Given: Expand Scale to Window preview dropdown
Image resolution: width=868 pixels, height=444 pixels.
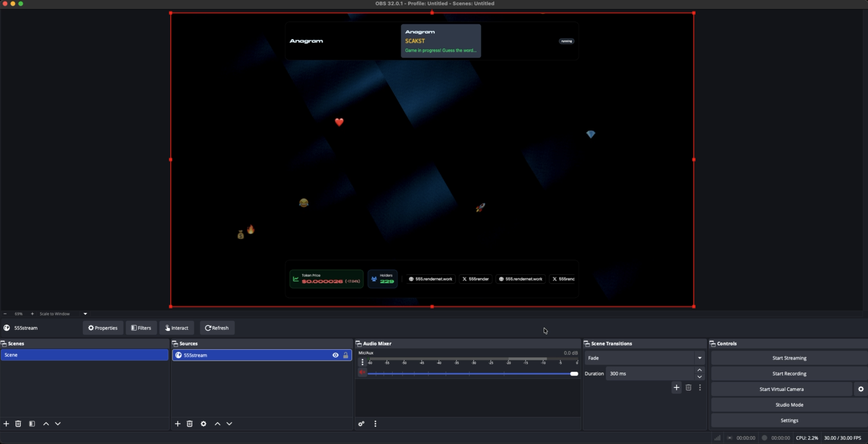Looking at the screenshot, I should coord(85,314).
